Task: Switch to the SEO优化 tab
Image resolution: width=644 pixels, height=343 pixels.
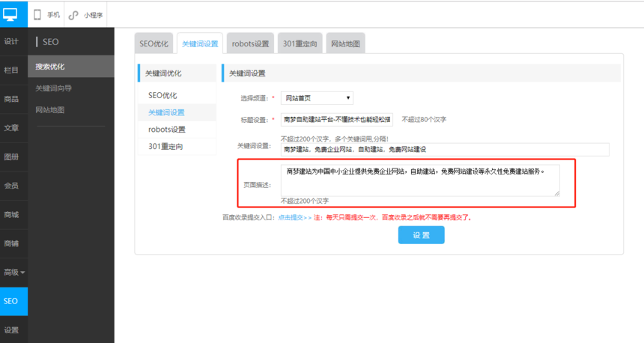Action: pos(154,43)
